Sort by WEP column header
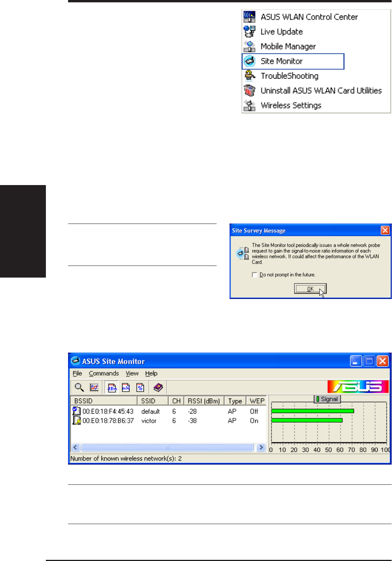The image size is (392, 561). point(256,401)
